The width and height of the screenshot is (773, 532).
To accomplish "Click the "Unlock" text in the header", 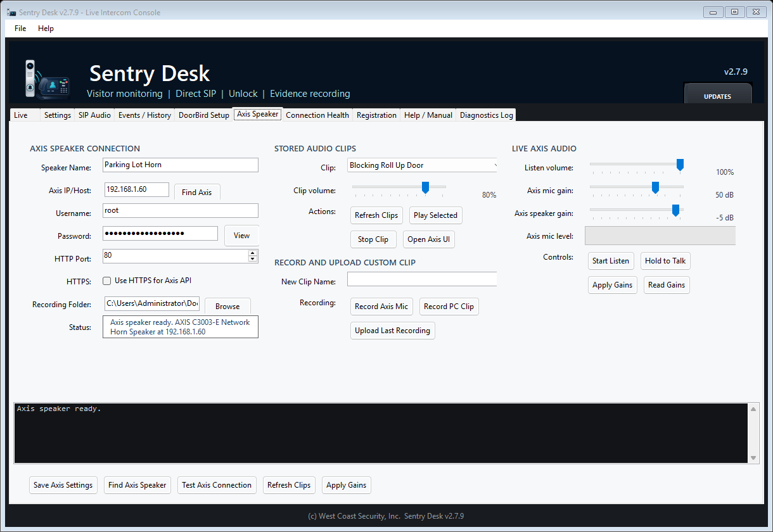I will pyautogui.click(x=243, y=94).
